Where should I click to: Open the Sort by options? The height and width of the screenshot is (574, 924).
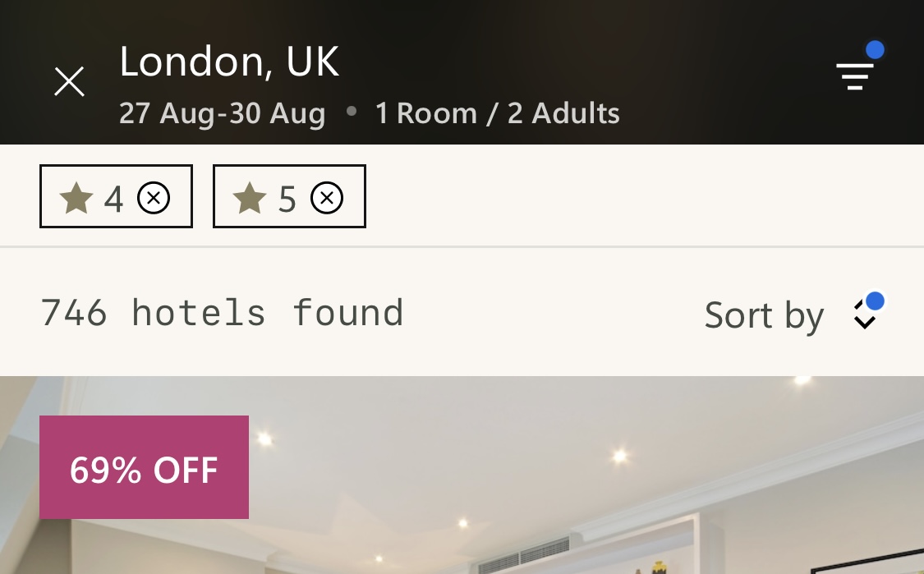tap(764, 315)
